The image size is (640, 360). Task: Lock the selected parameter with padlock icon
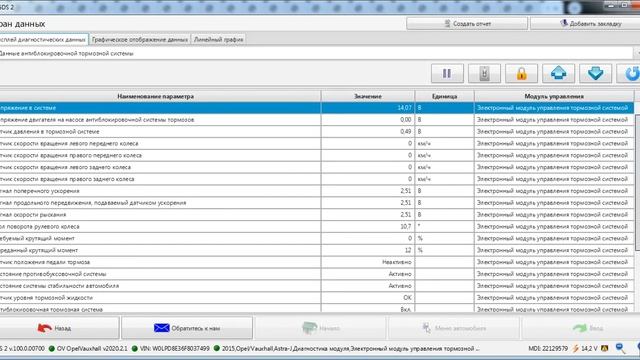521,73
